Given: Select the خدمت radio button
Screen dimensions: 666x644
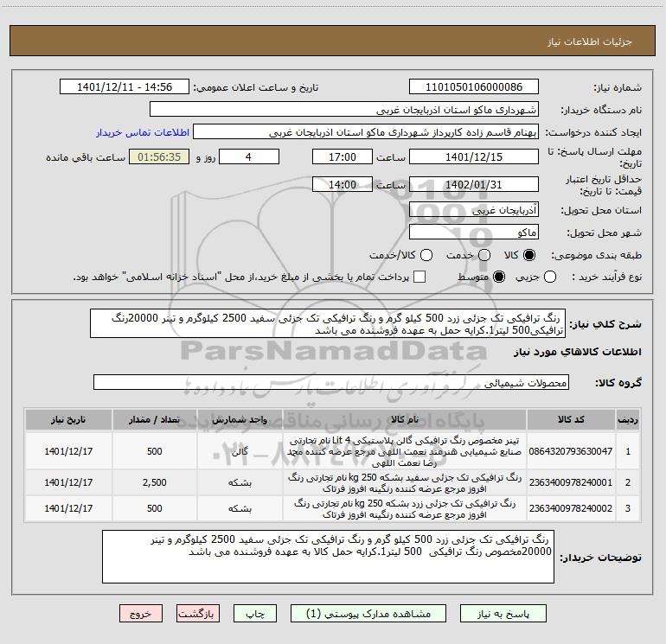Looking at the screenshot, I should pyautogui.click(x=484, y=255).
